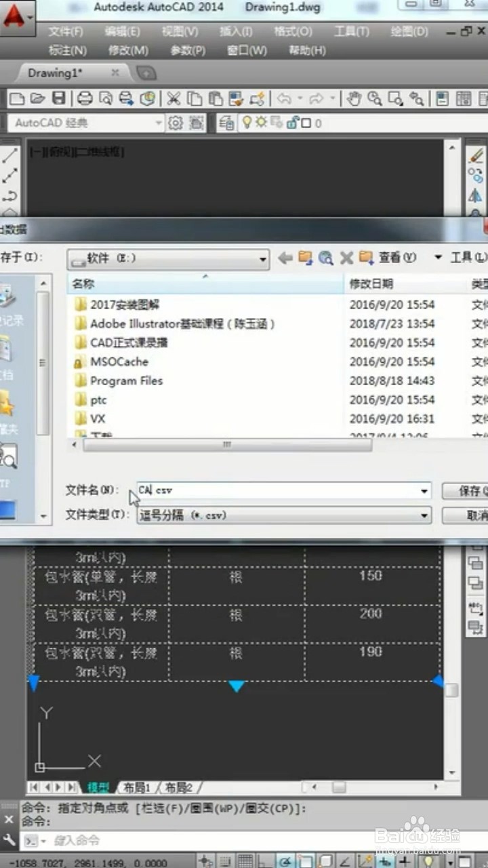This screenshot has width=488, height=868.
Task: Select the Erase tool in modify toolbar
Action: 476,156
